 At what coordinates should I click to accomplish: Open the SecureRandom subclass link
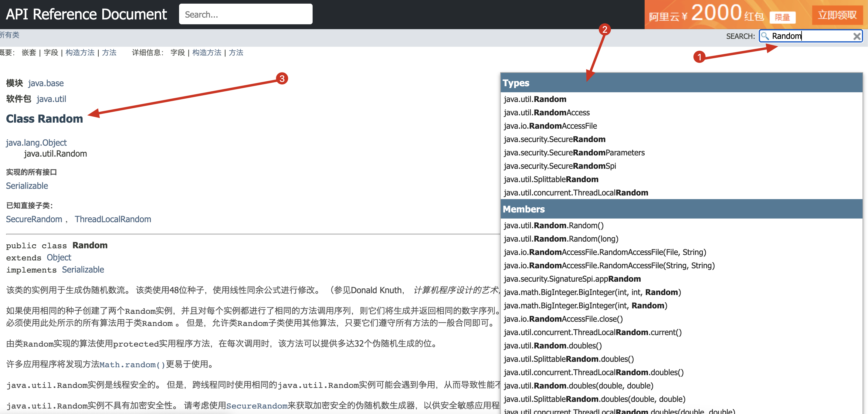click(x=34, y=219)
